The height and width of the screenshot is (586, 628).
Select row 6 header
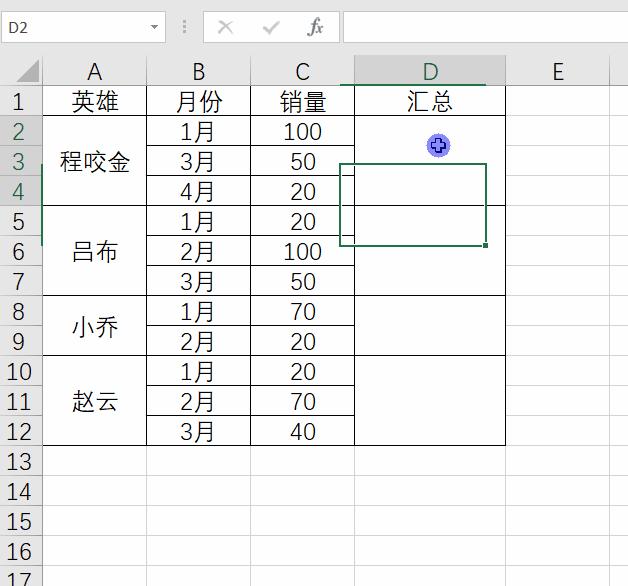[21, 251]
